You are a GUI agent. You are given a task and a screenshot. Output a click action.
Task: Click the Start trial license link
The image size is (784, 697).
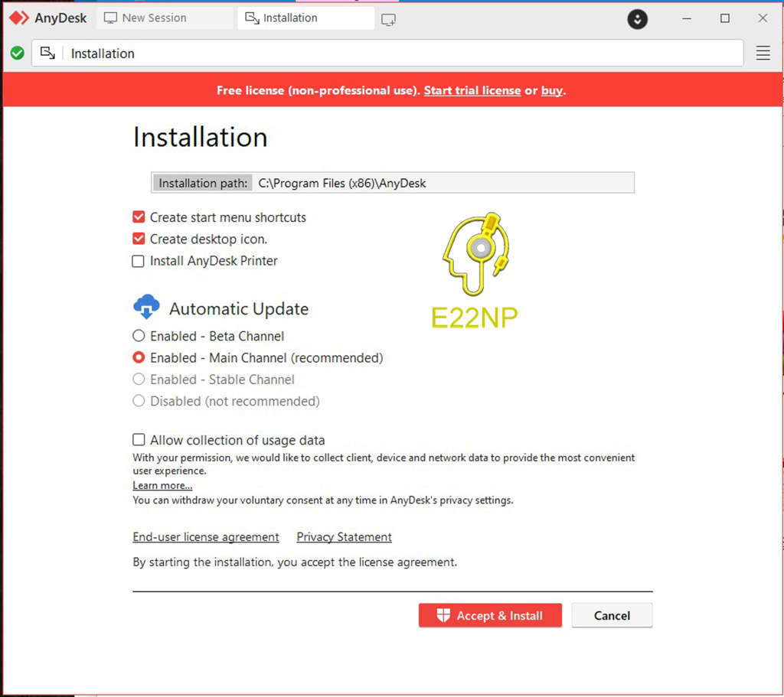[472, 90]
